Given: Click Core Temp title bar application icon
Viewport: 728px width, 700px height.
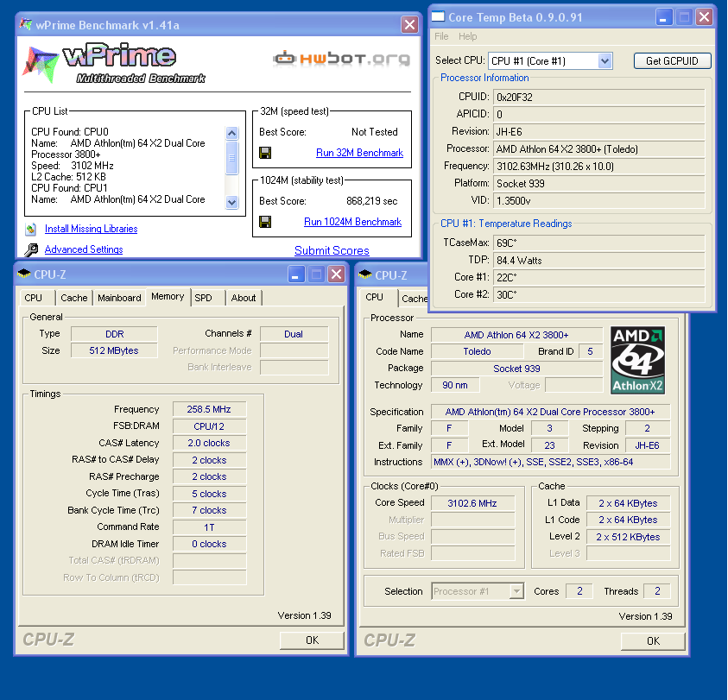Looking at the screenshot, I should click(x=438, y=16).
